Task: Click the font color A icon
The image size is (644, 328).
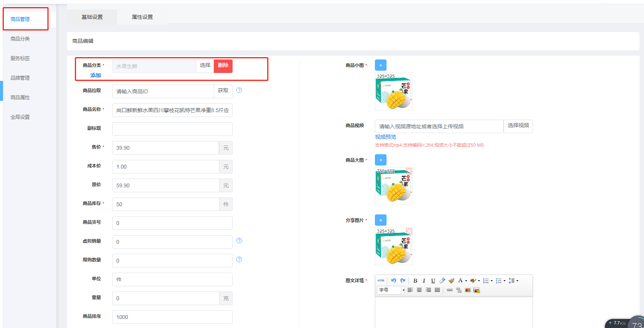Action: click(460, 280)
